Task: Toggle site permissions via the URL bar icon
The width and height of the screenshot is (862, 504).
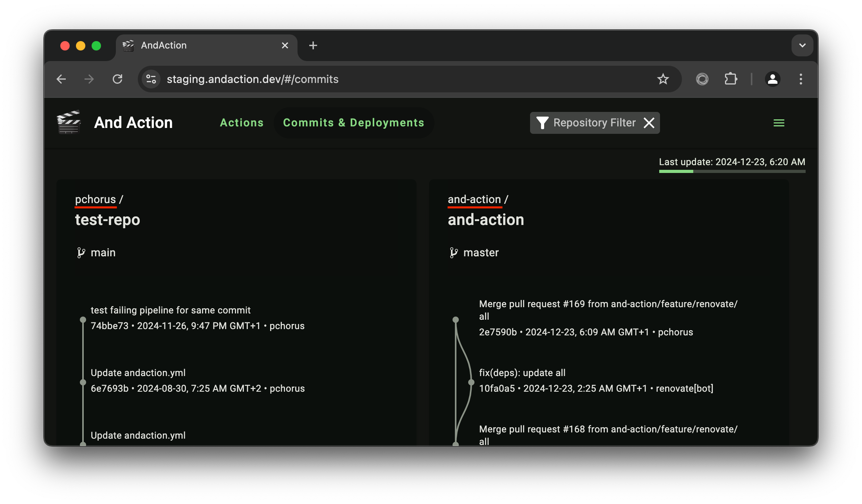Action: [151, 79]
